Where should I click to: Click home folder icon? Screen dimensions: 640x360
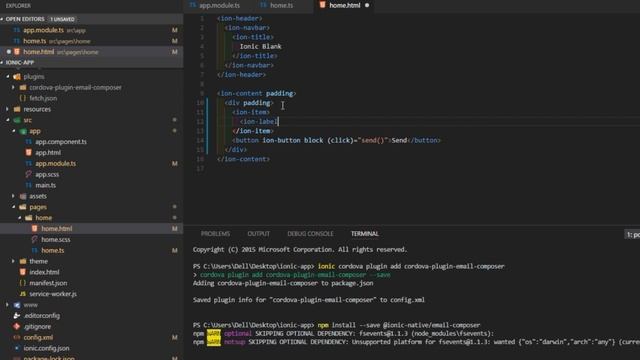(x=29, y=218)
